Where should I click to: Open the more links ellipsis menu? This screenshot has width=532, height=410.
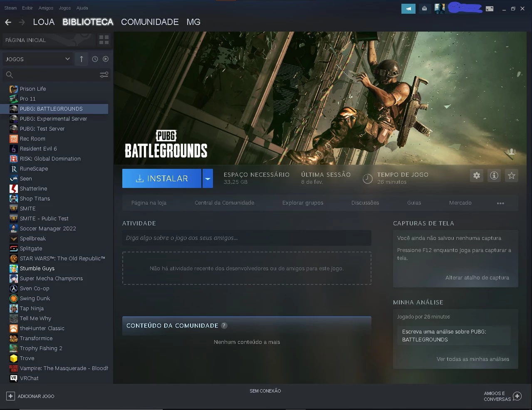(x=500, y=203)
